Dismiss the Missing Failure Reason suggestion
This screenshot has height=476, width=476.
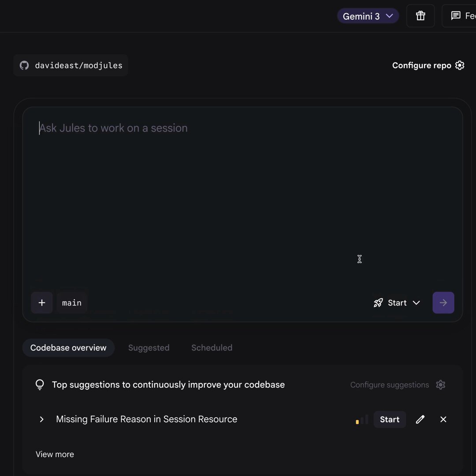click(x=443, y=419)
